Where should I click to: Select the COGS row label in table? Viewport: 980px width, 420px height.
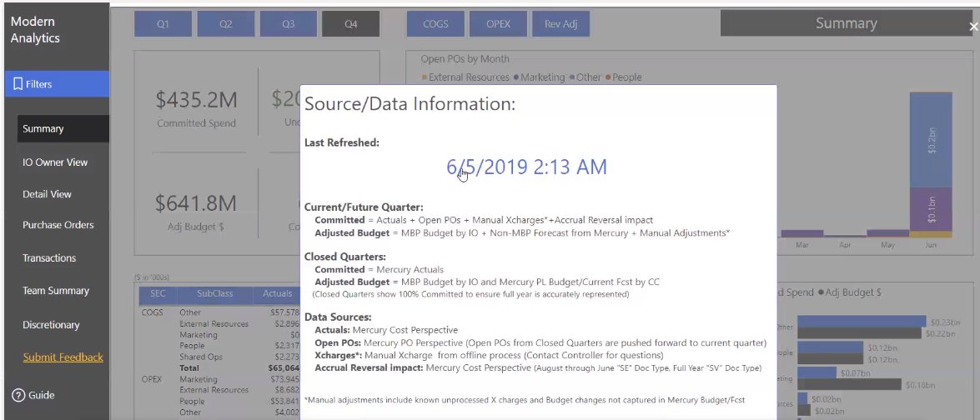(153, 312)
